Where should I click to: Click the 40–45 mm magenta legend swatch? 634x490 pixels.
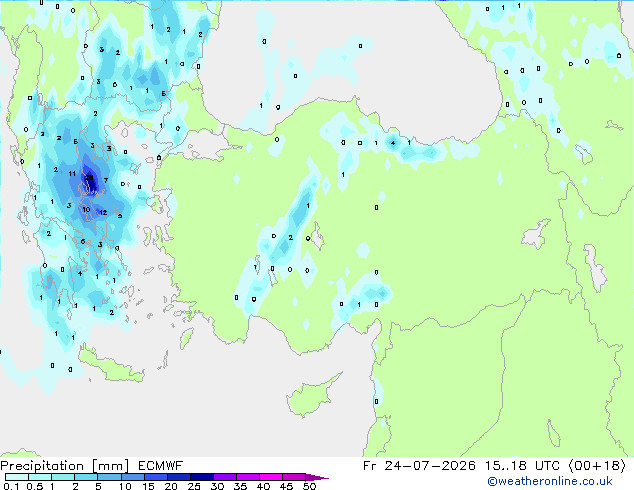[271, 477]
